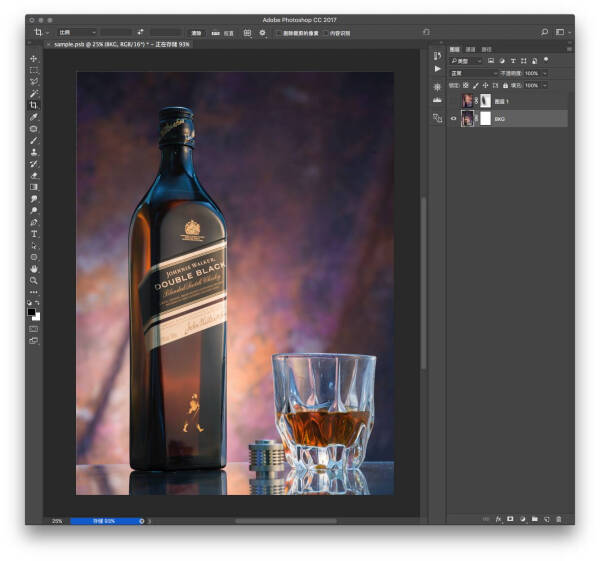The image size is (600, 561).
Task: Select the Path Selection tool
Action: point(34,246)
